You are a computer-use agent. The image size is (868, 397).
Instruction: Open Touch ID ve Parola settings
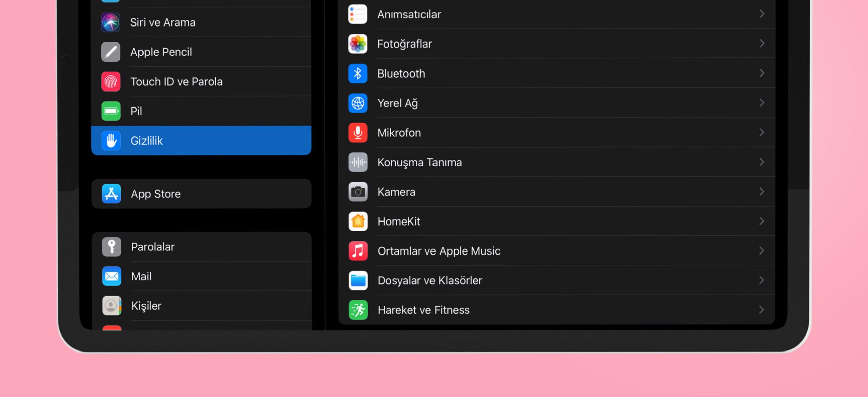[201, 81]
